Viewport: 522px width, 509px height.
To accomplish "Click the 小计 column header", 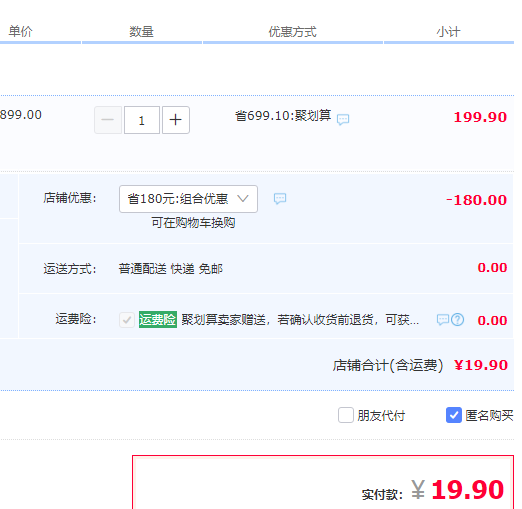I will click(x=448, y=32).
